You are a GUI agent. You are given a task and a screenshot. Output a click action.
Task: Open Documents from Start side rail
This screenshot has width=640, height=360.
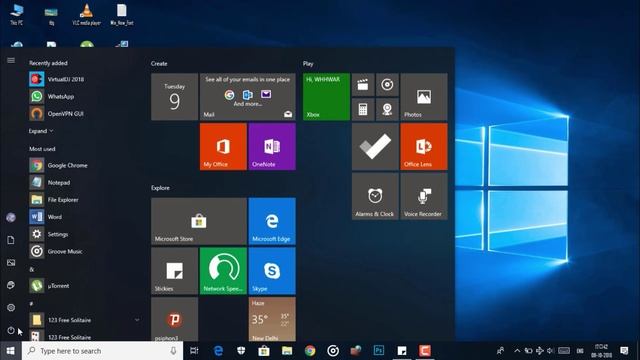tap(11, 240)
